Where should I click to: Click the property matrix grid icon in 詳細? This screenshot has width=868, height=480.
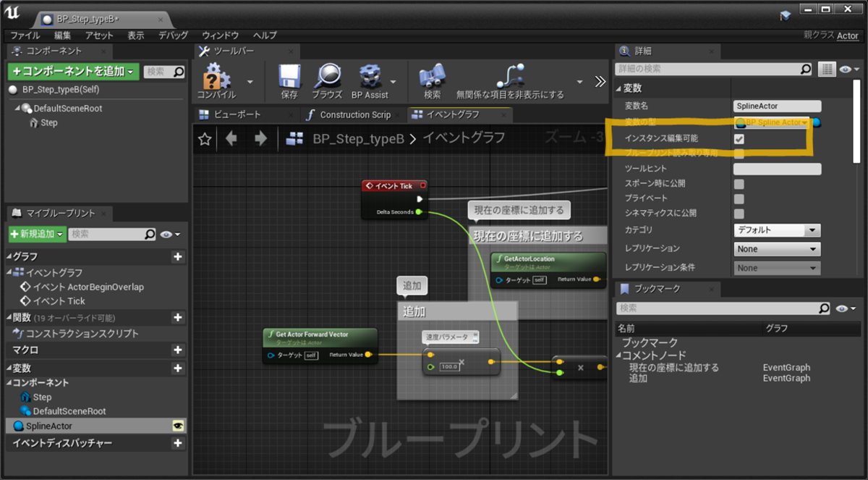(x=827, y=69)
